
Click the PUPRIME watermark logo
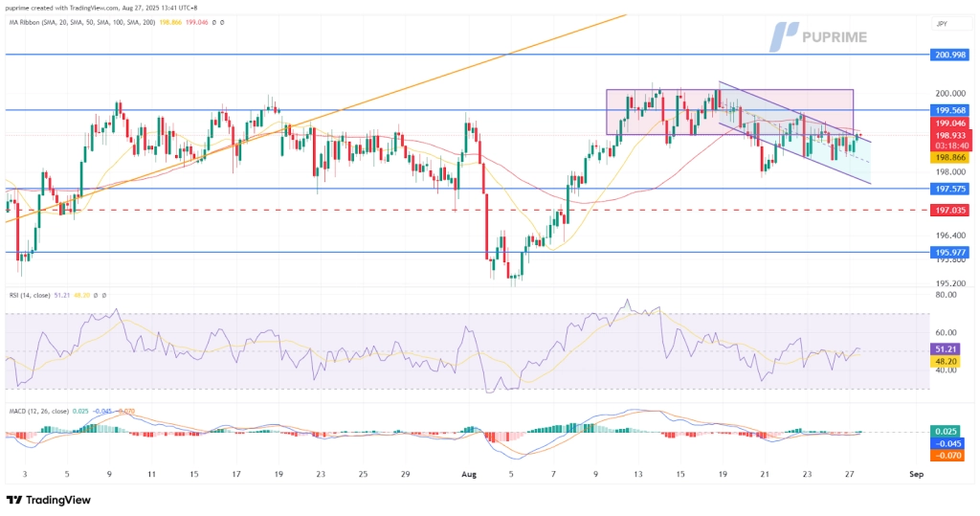pyautogui.click(x=818, y=35)
